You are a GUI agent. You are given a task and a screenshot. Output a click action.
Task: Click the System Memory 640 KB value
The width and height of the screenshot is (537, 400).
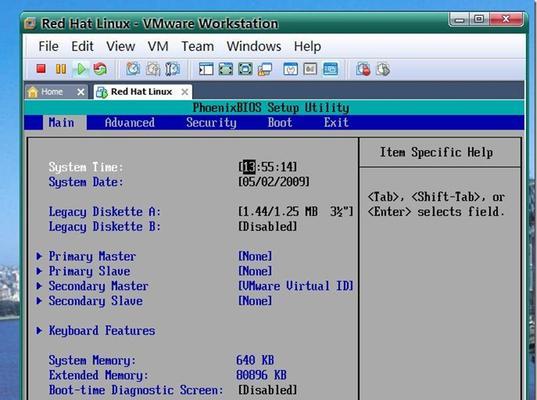255,360
